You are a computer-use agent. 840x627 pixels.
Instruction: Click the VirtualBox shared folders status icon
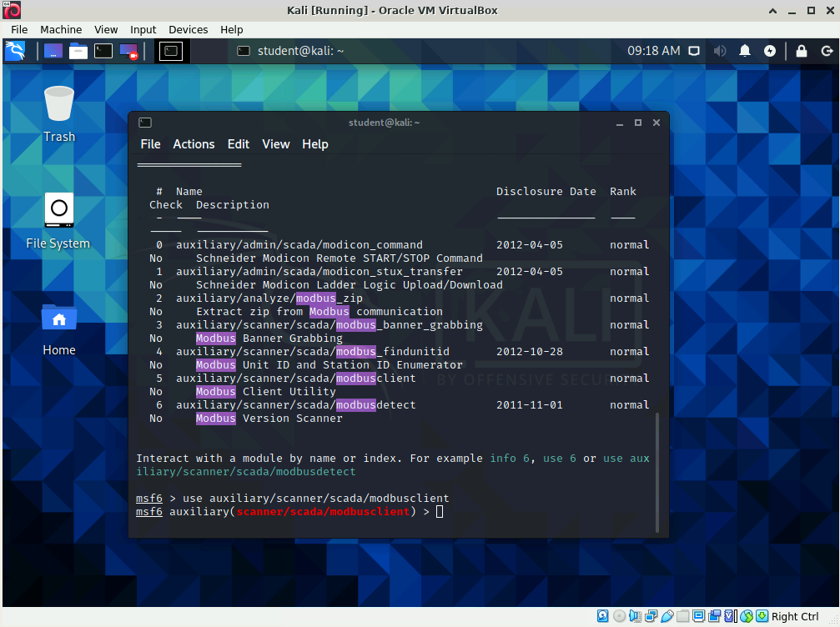click(682, 616)
